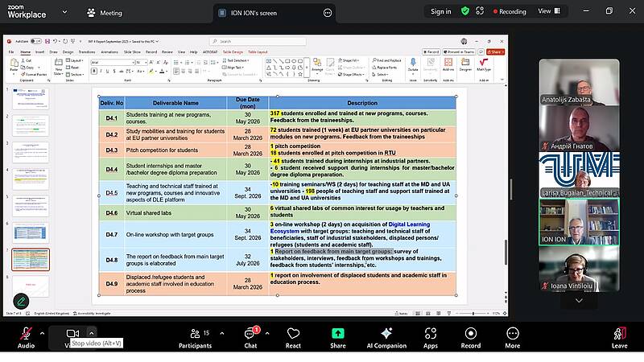Screen dimensions: 644x362
Task: Open the AI Companion
Action: click(x=386, y=334)
